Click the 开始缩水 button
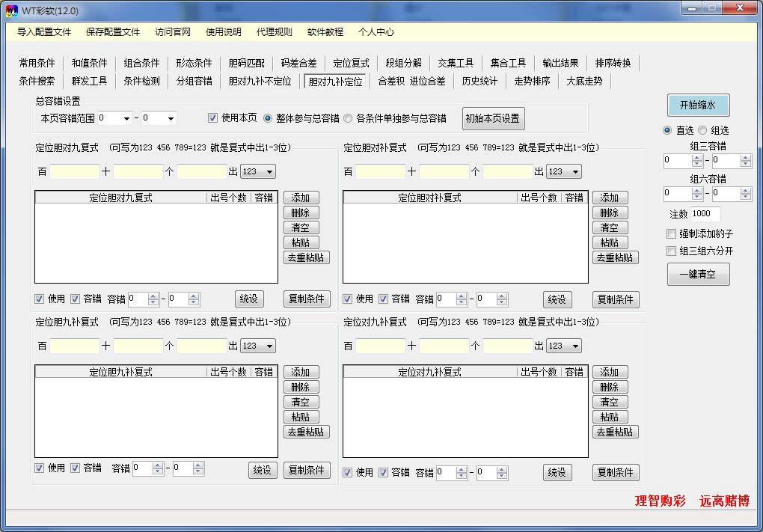This screenshot has height=532, width=763. 697,106
